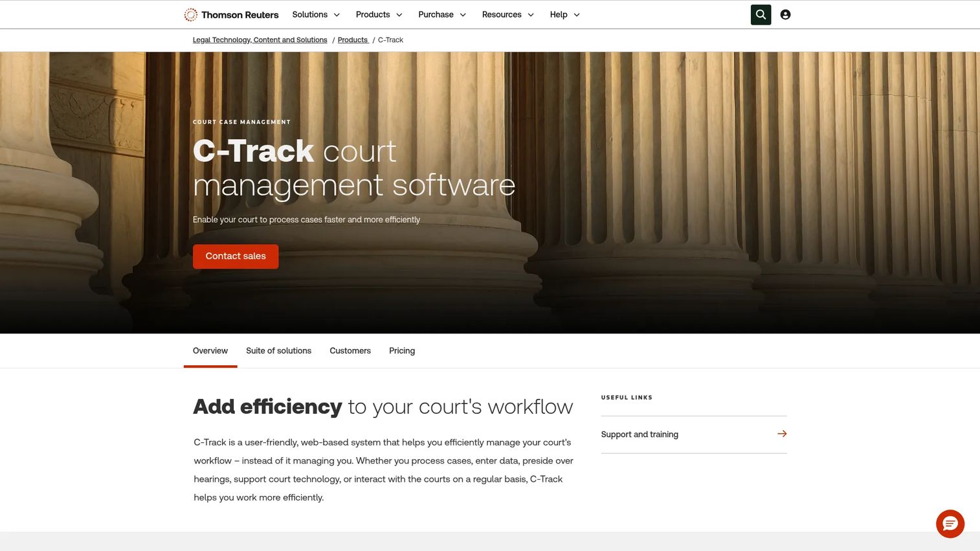Screen dimensions: 980x551
Task: Open the Products breadcrumb link
Action: point(353,40)
